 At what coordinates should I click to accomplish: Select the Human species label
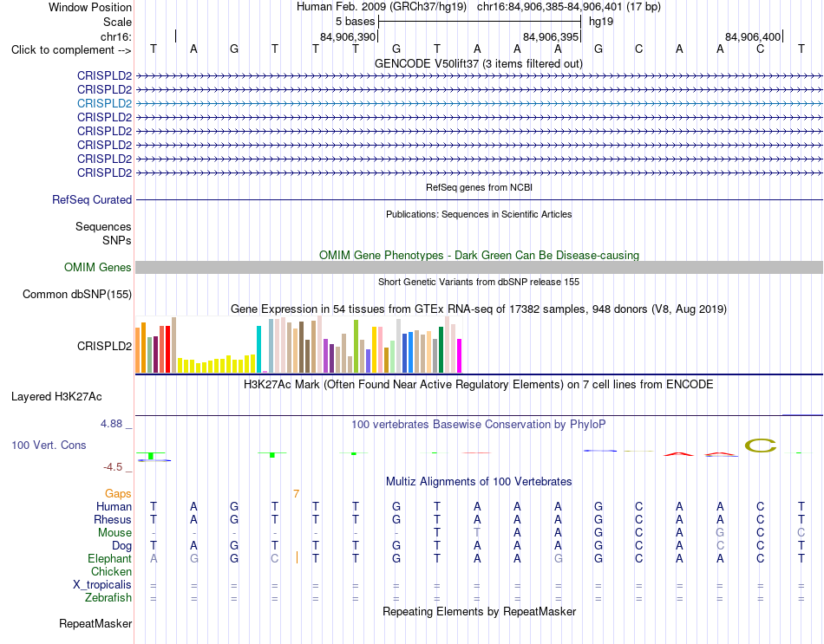click(114, 507)
